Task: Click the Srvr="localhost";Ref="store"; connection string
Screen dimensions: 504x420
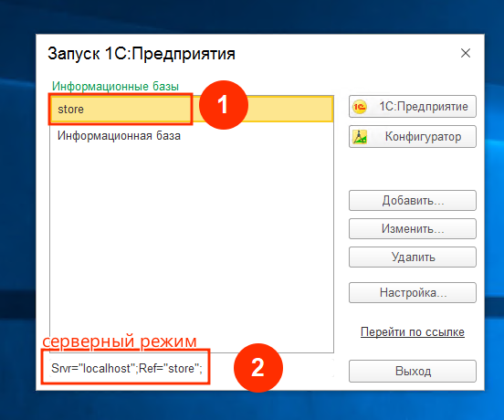Action: (127, 368)
